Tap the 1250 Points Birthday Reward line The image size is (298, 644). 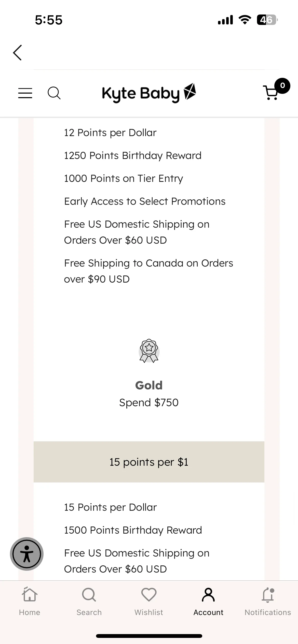pyautogui.click(x=133, y=156)
